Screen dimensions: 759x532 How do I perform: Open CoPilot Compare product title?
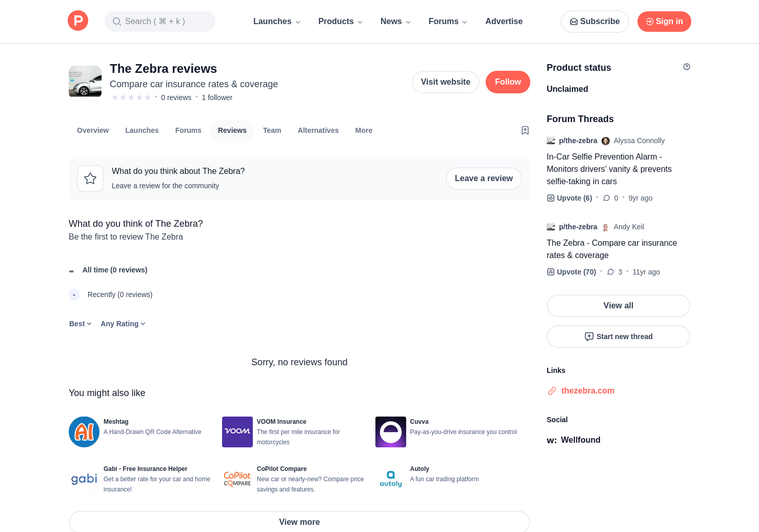(x=282, y=469)
